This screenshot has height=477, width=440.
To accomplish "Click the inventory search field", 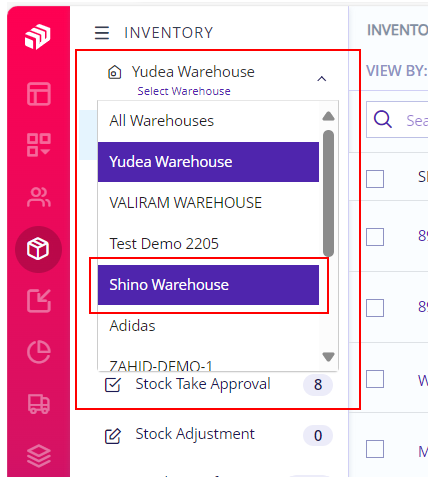I will [397, 120].
